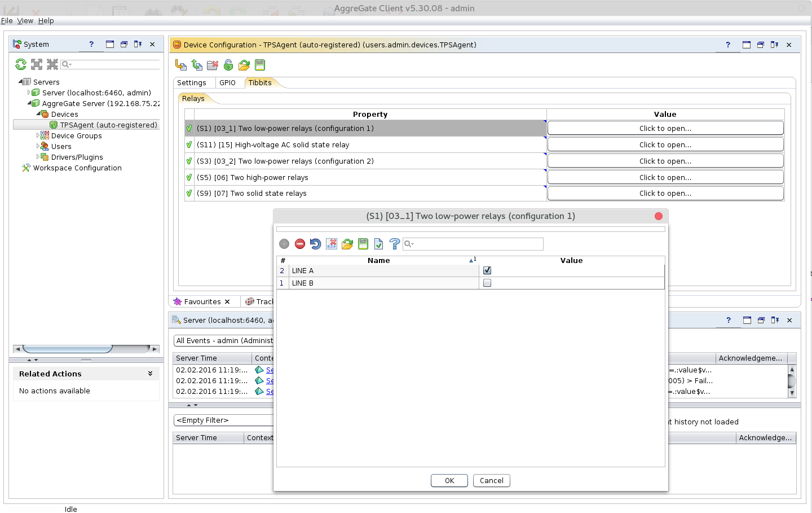Screen dimensions: 812x513
Task: Click open-folder import icon in relay dialog
Action: point(347,244)
